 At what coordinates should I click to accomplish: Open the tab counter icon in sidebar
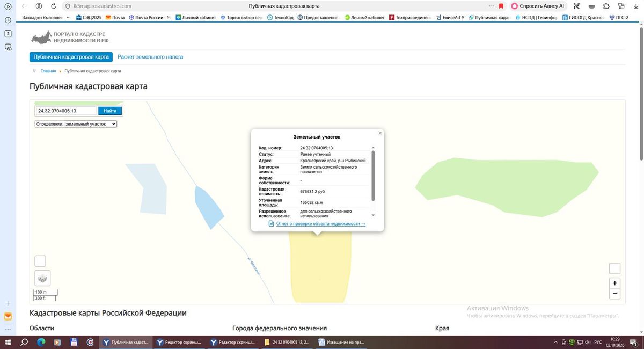[8, 34]
